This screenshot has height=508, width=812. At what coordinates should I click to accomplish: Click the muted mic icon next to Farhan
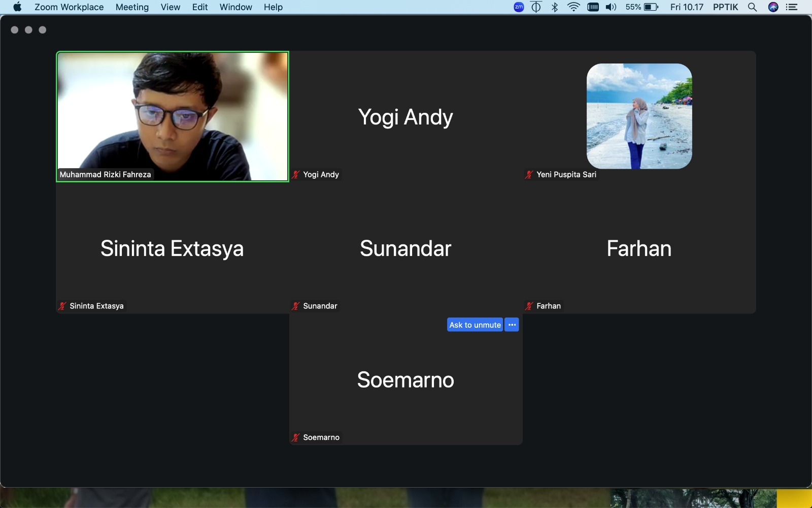529,306
